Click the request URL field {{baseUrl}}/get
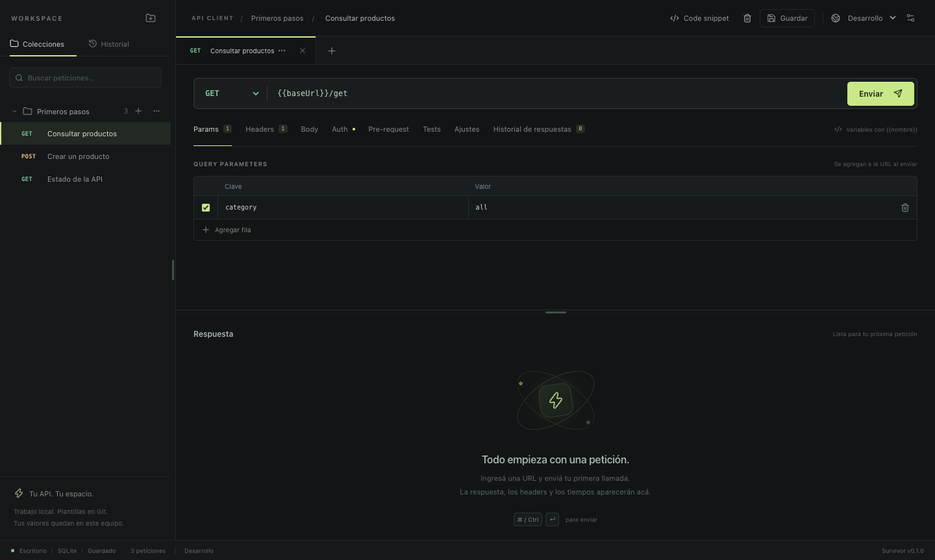935x560 pixels. pos(558,93)
